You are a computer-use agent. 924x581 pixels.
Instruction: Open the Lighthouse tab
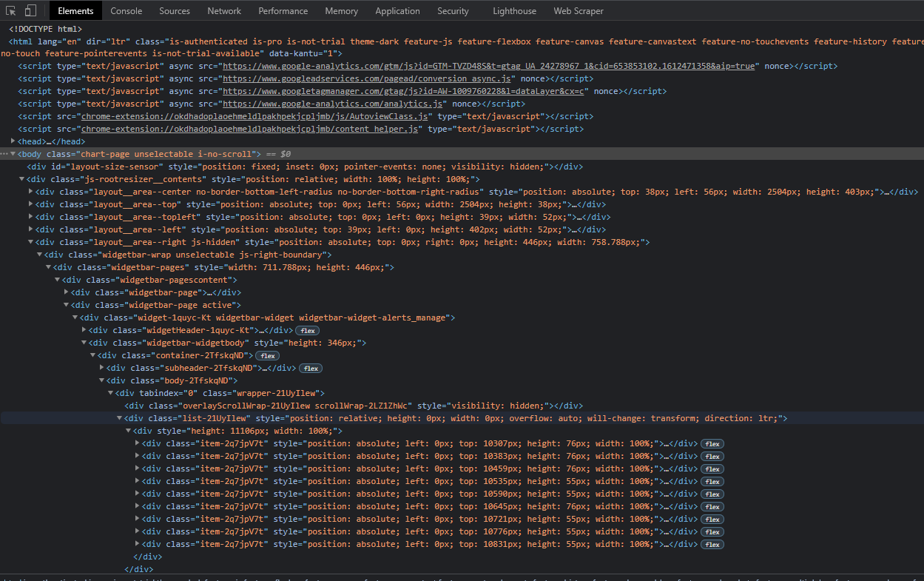514,11
